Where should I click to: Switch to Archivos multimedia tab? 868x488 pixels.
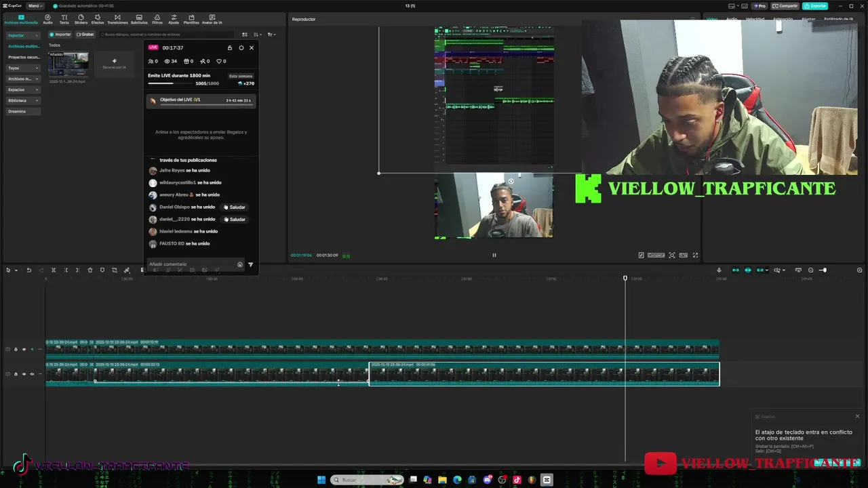click(x=21, y=19)
